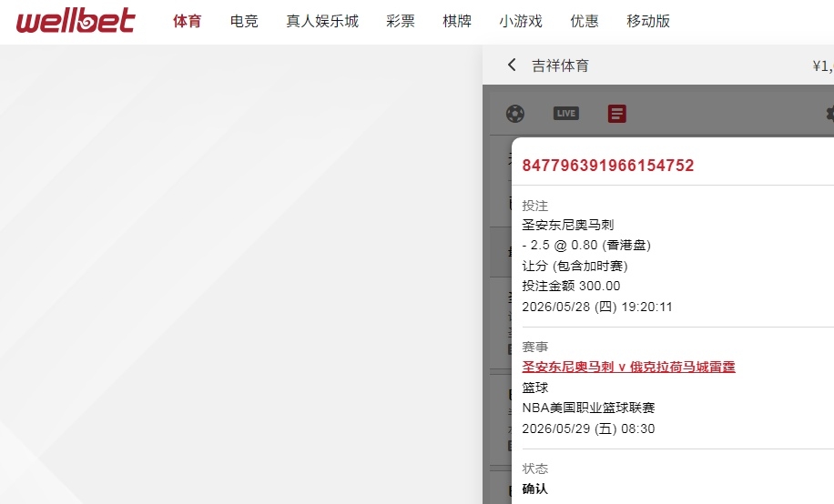Open the 电竞 esports menu

click(x=244, y=21)
